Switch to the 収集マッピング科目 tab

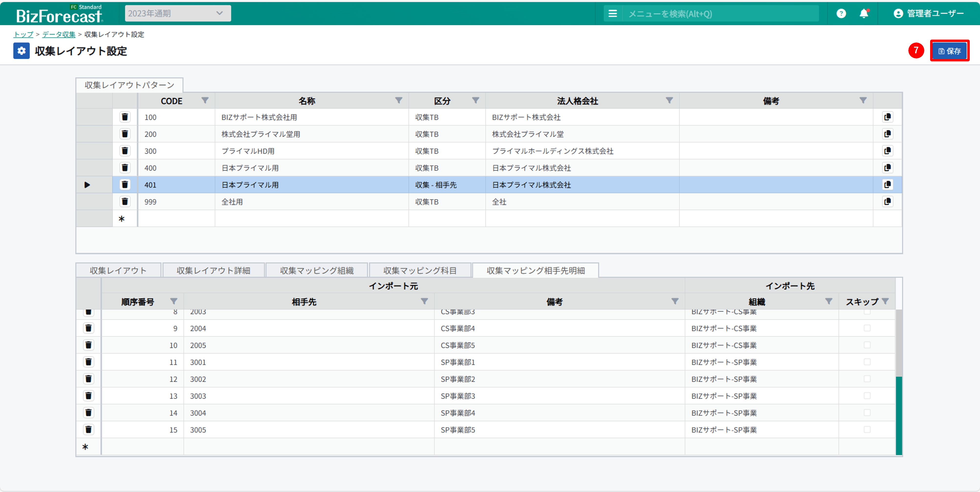click(x=420, y=270)
